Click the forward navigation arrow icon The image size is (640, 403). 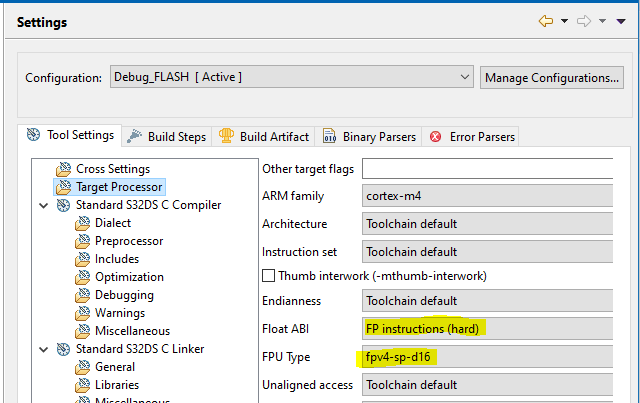point(585,21)
